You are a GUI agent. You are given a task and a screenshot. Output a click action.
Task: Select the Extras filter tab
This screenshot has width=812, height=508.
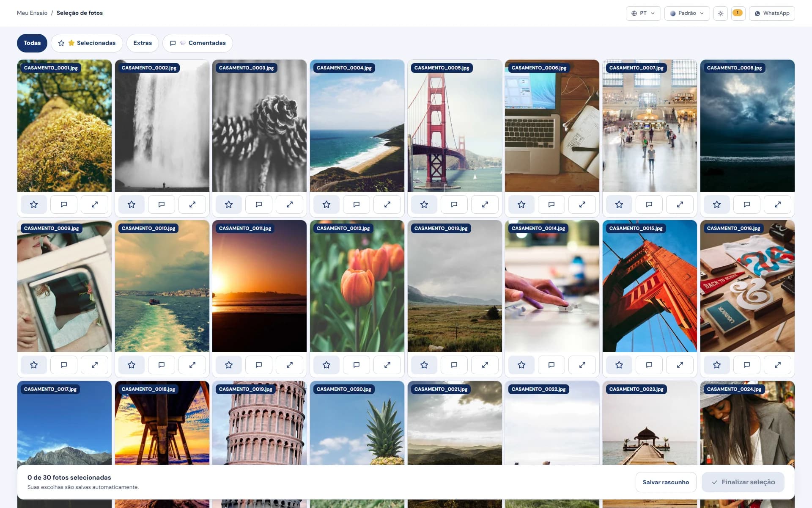pyautogui.click(x=143, y=43)
